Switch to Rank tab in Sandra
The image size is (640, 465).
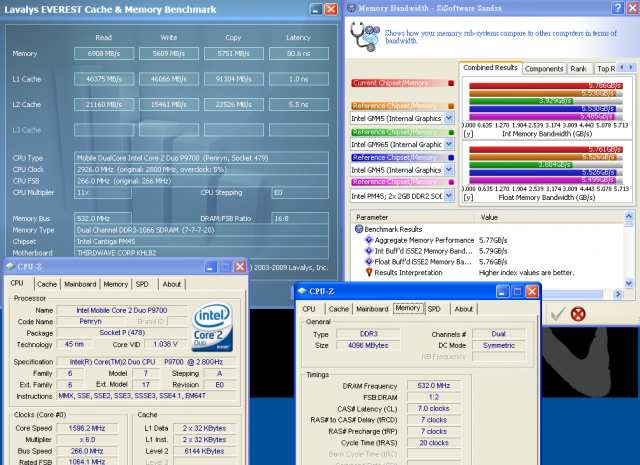point(578,69)
